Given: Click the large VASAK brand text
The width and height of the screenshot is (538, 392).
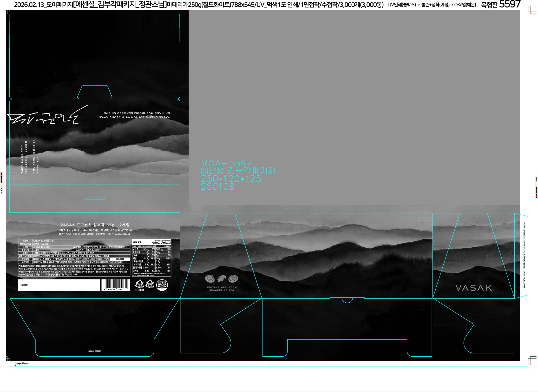Looking at the screenshot, I should click(473, 288).
